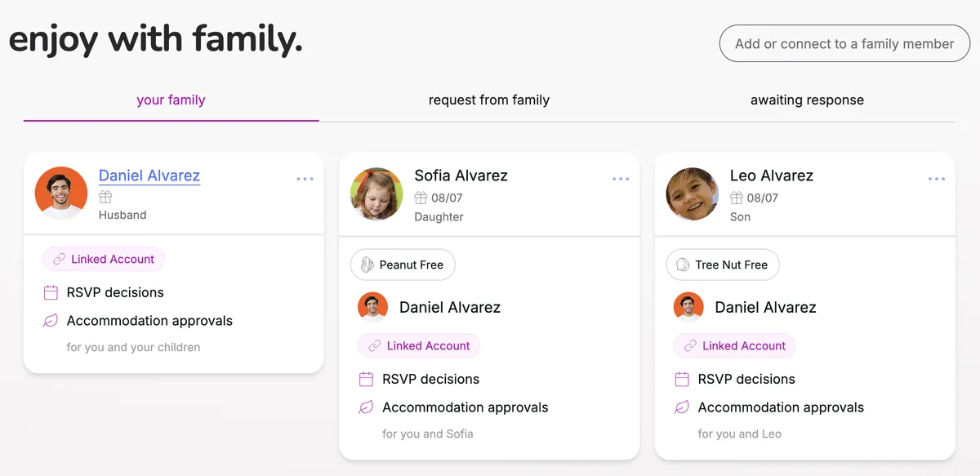Click the enjoy with family heading
Image resolution: width=980 pixels, height=476 pixels.
156,39
